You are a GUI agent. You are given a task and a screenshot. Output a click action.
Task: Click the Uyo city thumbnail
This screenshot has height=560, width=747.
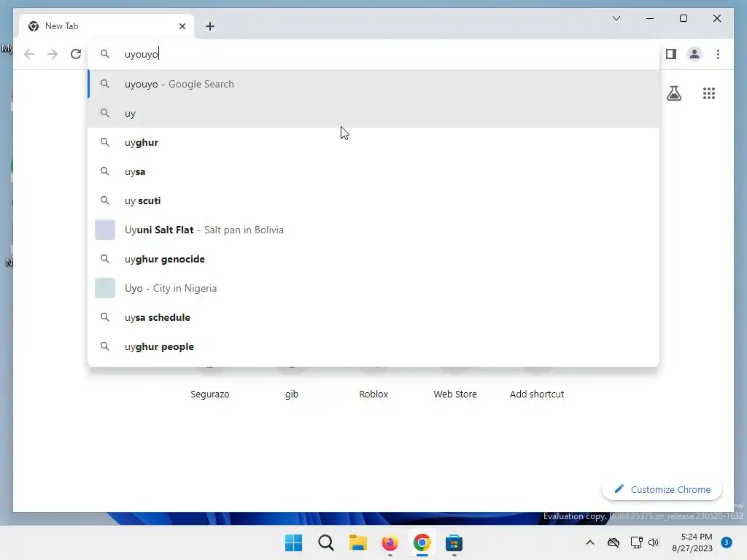pyautogui.click(x=105, y=288)
